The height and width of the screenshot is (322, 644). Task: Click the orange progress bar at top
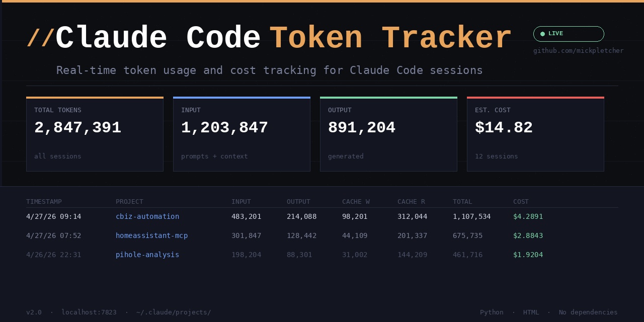[x=322, y=1]
